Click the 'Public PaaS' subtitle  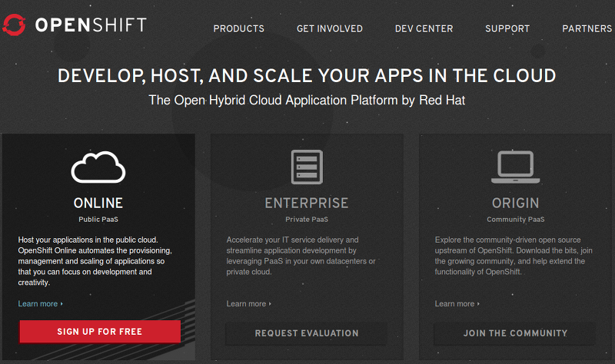point(98,220)
